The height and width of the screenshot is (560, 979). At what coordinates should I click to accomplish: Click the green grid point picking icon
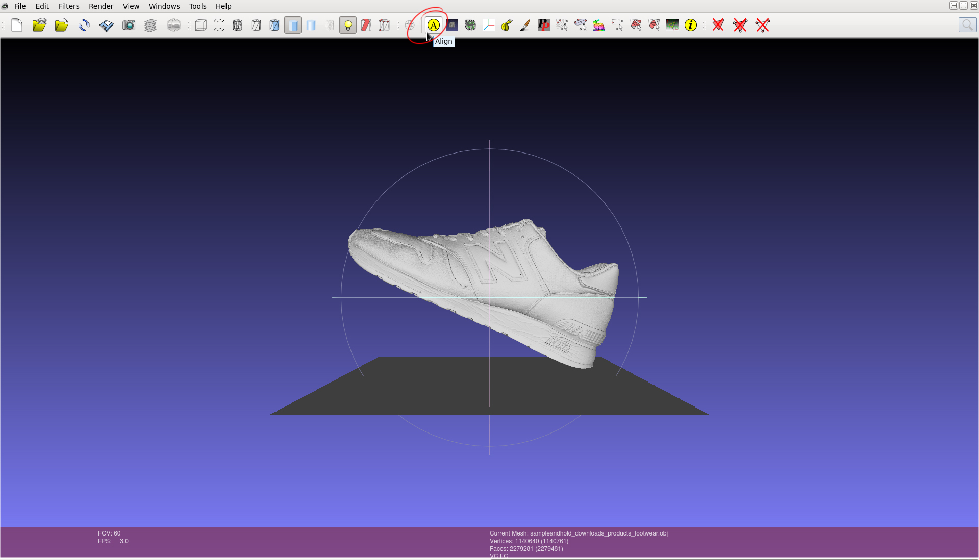point(672,25)
